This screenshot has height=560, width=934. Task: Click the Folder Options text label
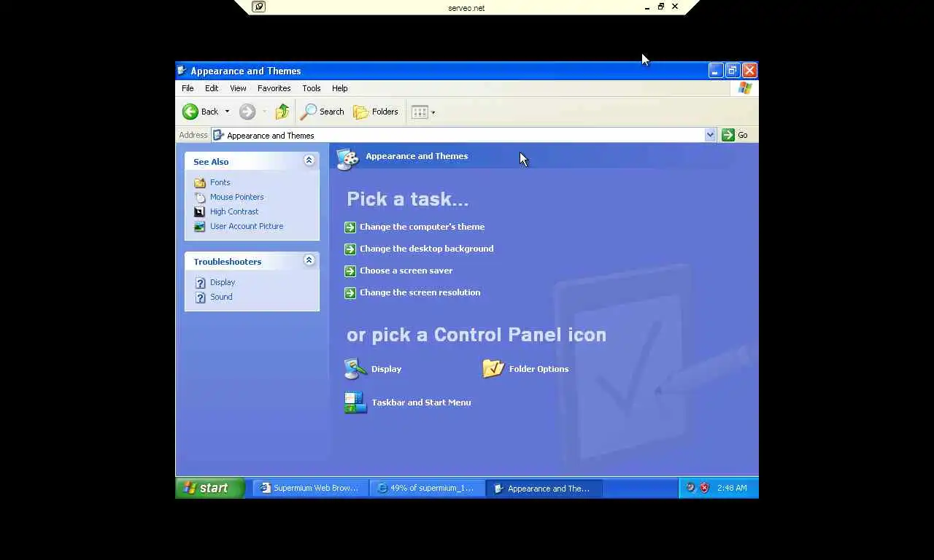(539, 369)
